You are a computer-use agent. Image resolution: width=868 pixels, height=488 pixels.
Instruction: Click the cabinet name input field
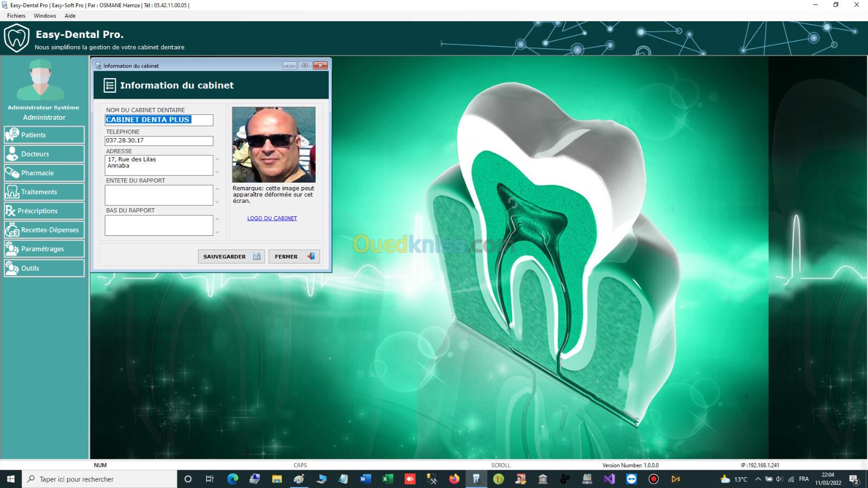pos(158,120)
